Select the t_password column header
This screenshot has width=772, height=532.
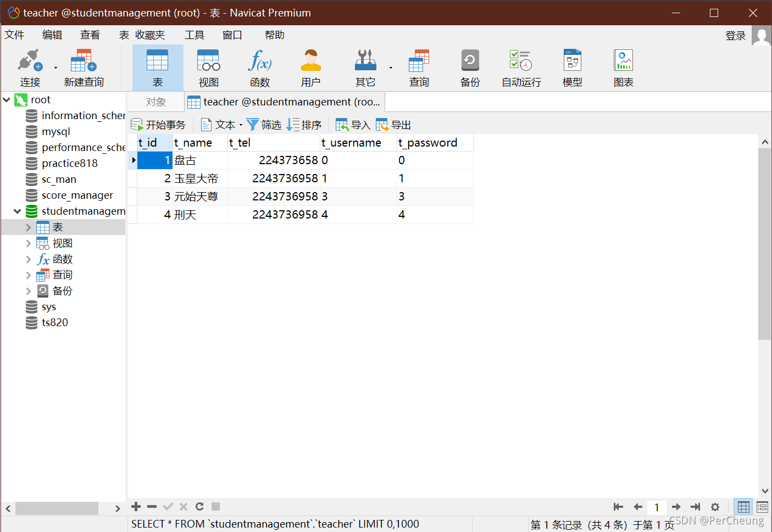point(435,143)
